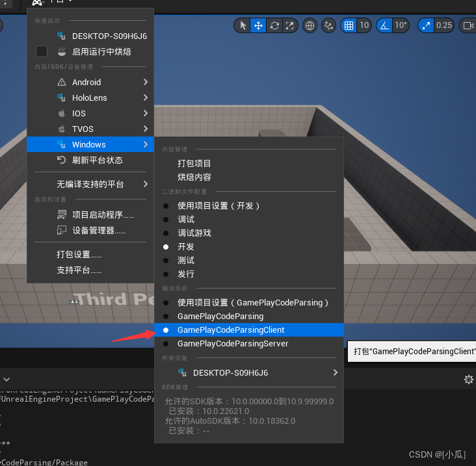This screenshot has height=466, width=476.
Task: Open the Android platform submenu
Action: point(90,83)
